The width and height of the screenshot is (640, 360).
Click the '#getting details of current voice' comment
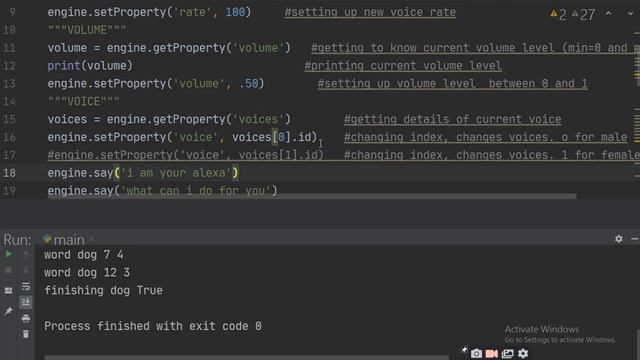click(x=452, y=119)
